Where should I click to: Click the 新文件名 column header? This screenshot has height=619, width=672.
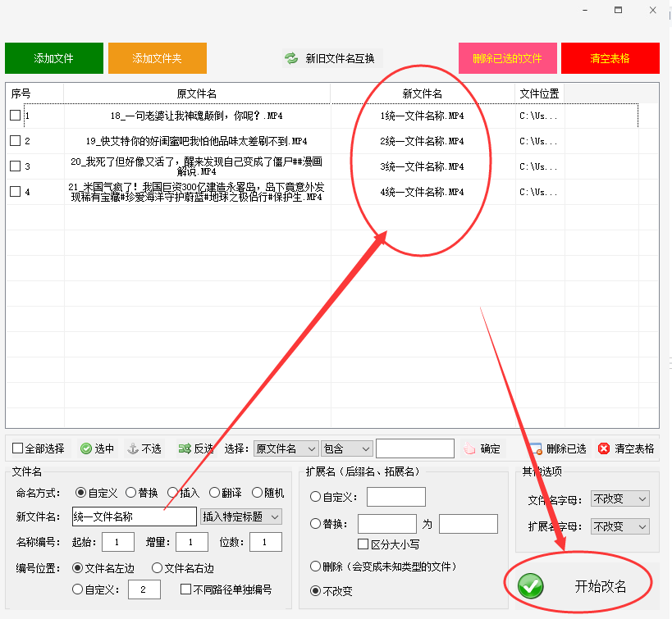coord(422,93)
